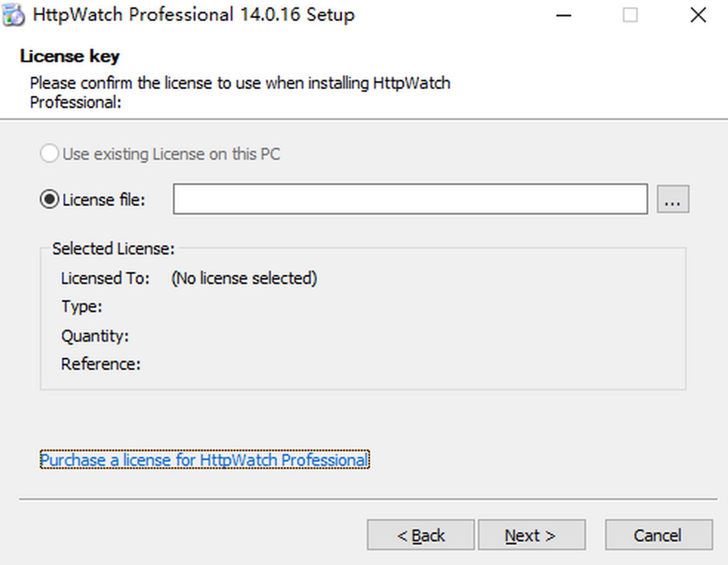Open file browser with the ellipsis button
The image size is (728, 565).
(x=673, y=199)
